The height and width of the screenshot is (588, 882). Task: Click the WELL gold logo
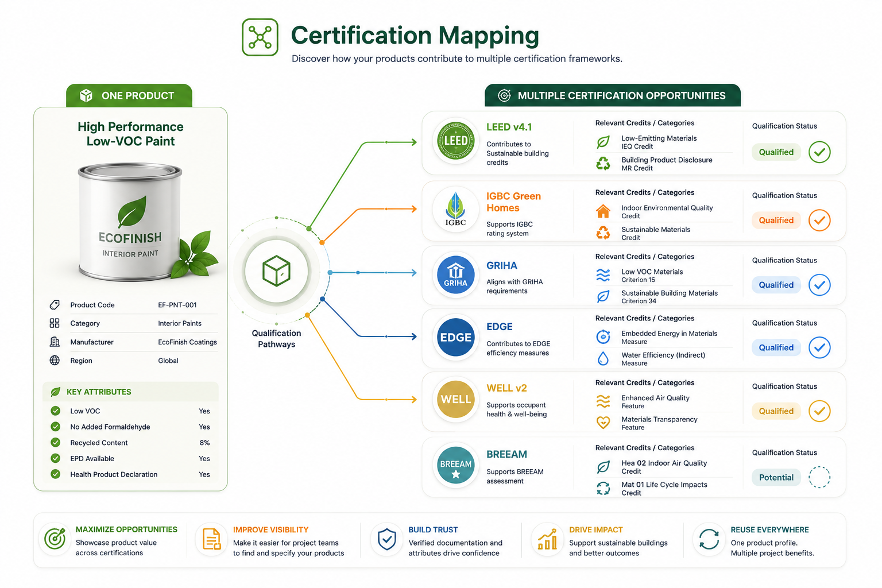[456, 399]
